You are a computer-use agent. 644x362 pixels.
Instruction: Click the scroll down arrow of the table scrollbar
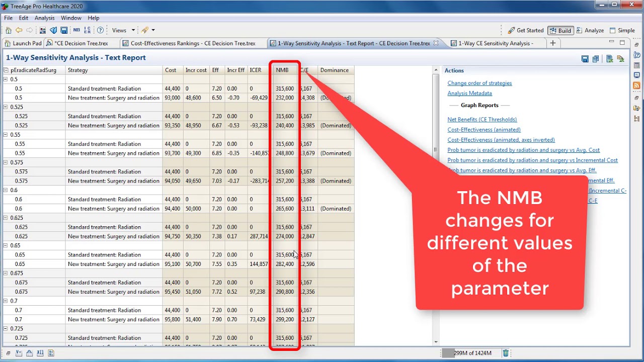[436, 342]
